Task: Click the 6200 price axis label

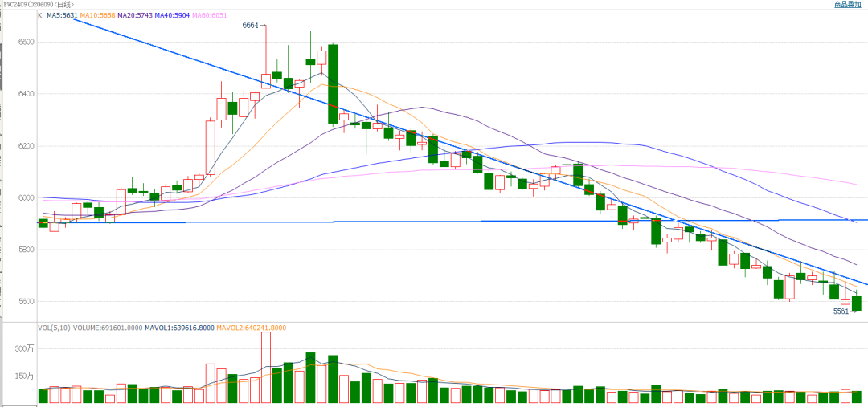Action: (27, 146)
